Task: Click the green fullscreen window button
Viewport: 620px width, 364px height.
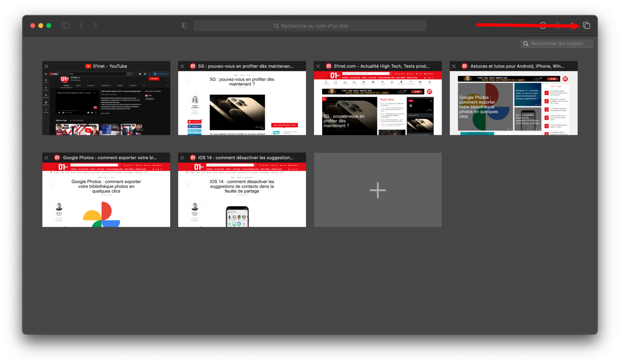Action: click(49, 26)
